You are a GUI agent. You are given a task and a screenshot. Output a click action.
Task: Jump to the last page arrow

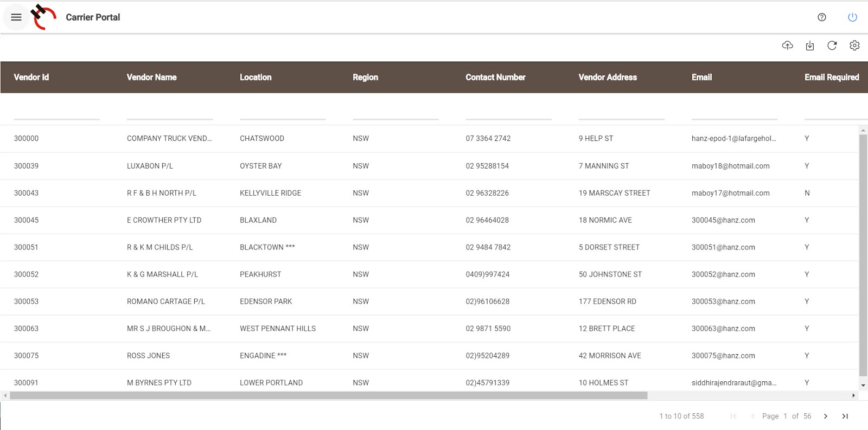pyautogui.click(x=845, y=416)
